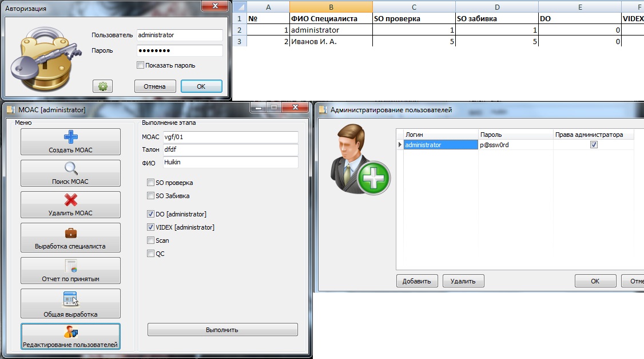Minimize the MOAC window
This screenshot has height=359, width=644.
coord(259,108)
